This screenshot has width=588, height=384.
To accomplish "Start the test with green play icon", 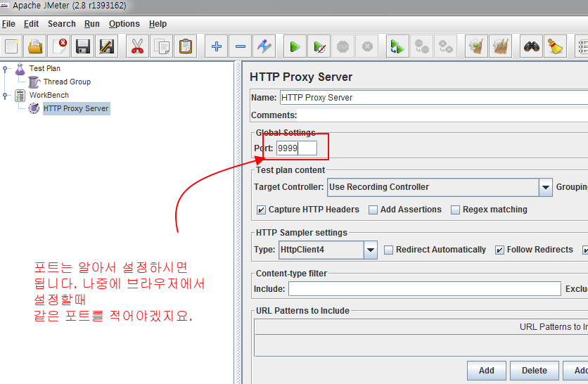I will (295, 47).
